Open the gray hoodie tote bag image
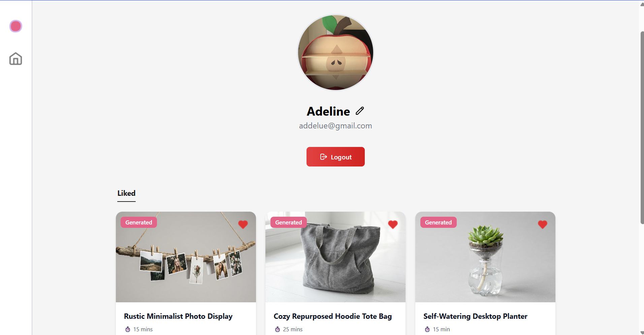Image resolution: width=644 pixels, height=335 pixels. (335, 257)
